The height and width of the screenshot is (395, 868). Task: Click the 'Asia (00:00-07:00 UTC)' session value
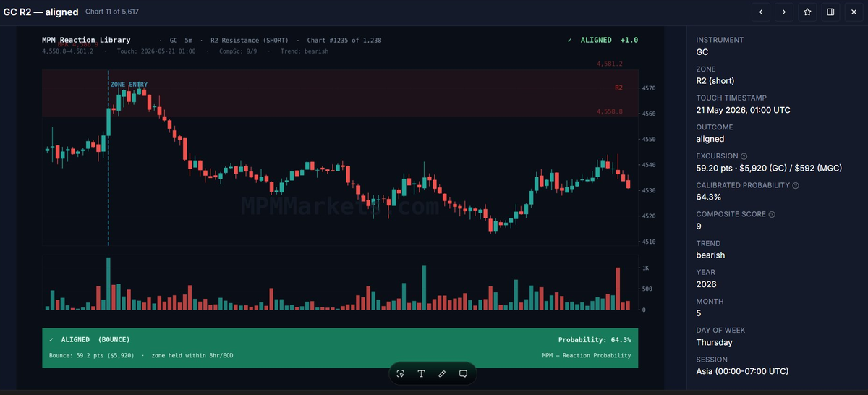742,371
